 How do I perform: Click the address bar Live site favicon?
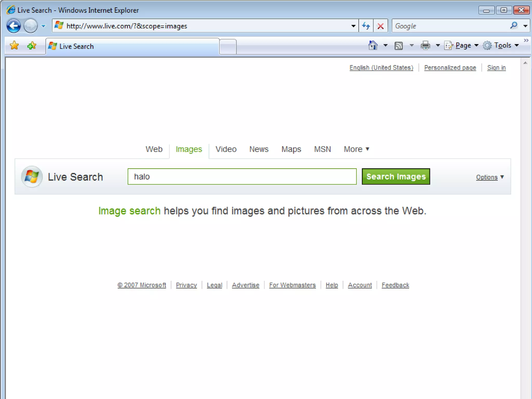59,25
